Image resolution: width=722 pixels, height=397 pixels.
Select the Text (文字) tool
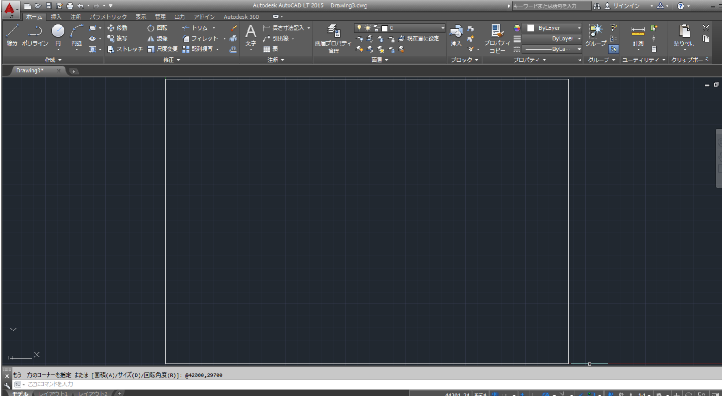click(250, 36)
